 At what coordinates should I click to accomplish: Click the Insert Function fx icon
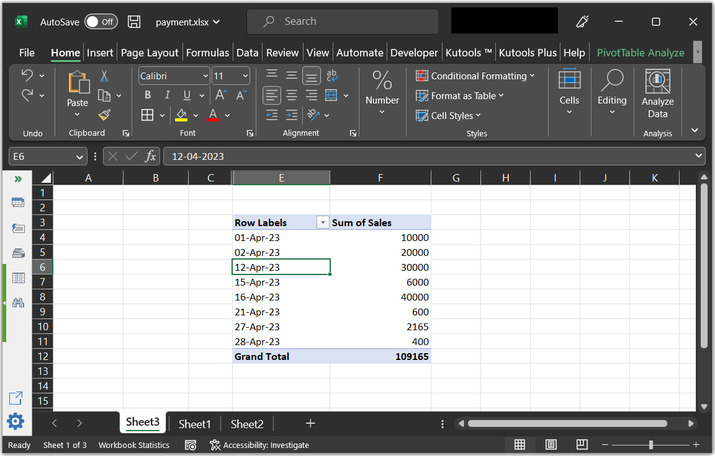click(151, 156)
